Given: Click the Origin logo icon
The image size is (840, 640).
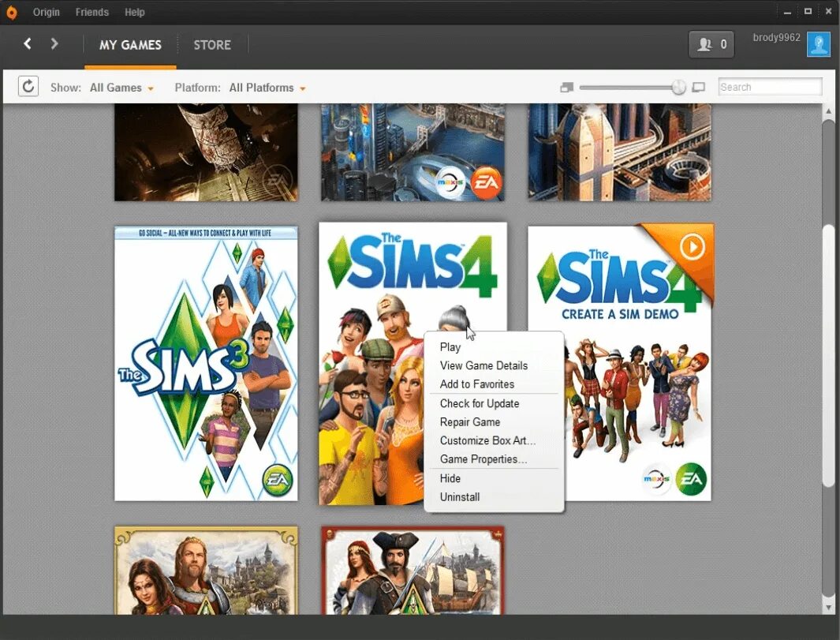Looking at the screenshot, I should point(11,12).
